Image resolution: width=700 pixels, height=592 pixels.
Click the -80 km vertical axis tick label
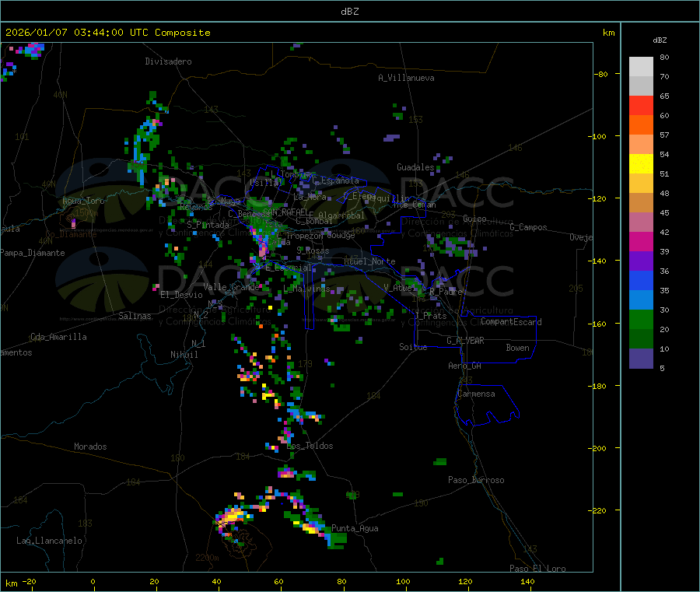(x=600, y=74)
